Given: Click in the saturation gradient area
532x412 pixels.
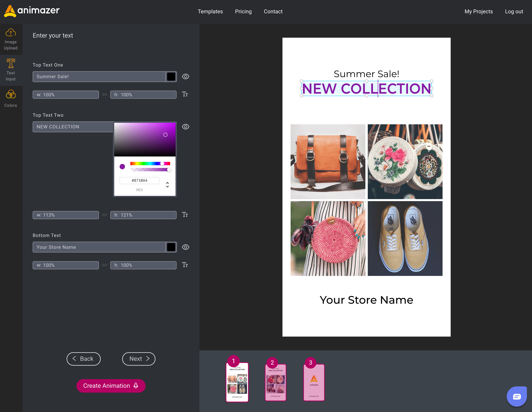Looking at the screenshot, I should (145, 139).
